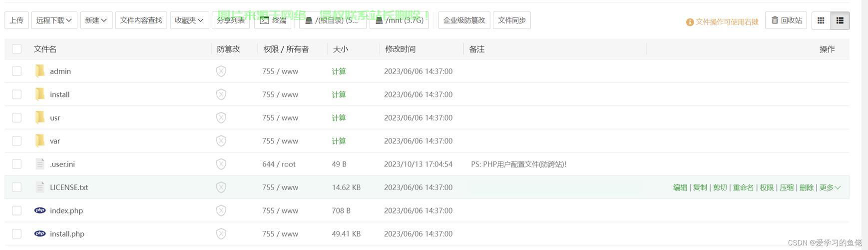Screen dimensions: 868x250
Task: Open the New (新建) dropdown menu
Action: pos(96,20)
